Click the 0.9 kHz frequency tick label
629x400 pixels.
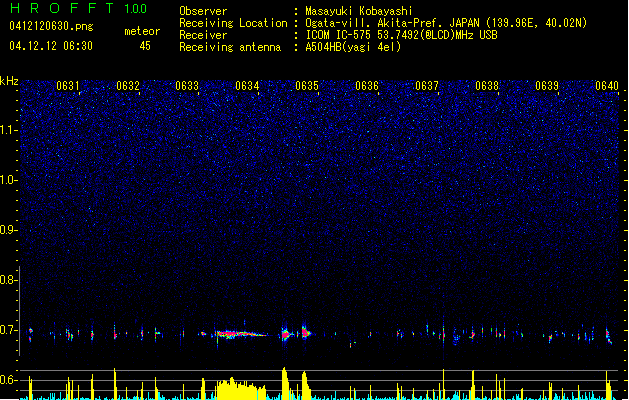[8, 230]
